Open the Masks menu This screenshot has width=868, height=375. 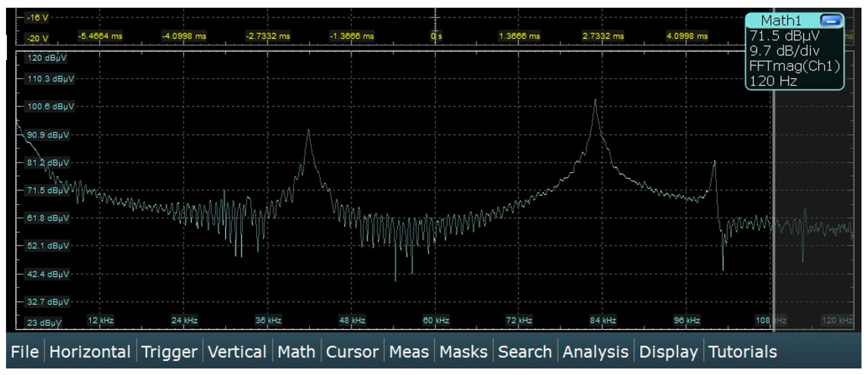pyautogui.click(x=463, y=352)
